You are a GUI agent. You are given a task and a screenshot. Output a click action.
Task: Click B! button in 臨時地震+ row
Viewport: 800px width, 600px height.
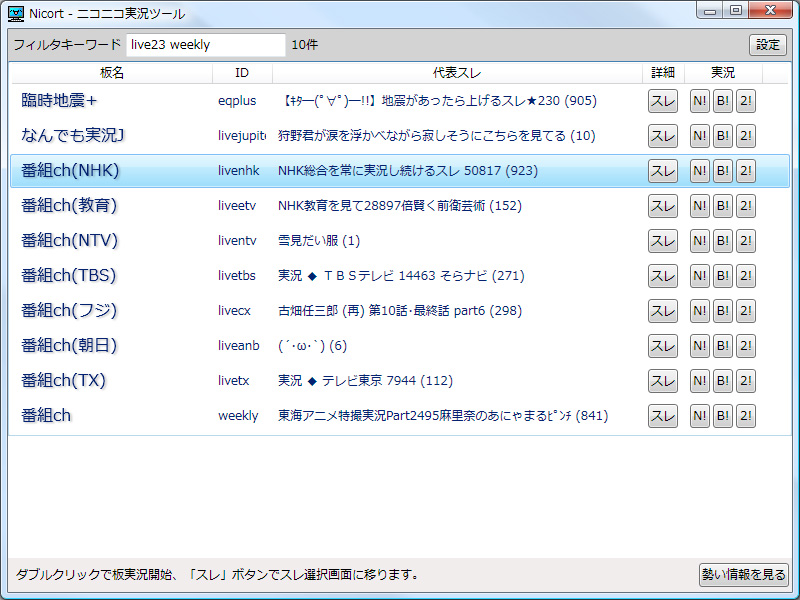pos(723,101)
